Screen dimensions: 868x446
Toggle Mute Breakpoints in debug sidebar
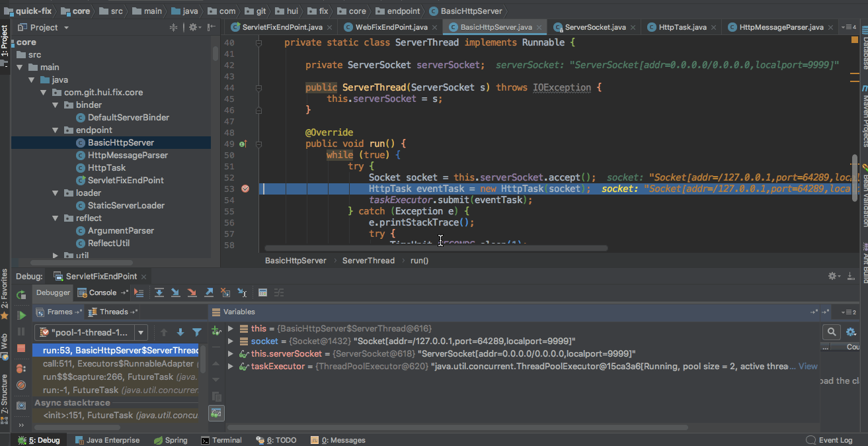(x=21, y=384)
